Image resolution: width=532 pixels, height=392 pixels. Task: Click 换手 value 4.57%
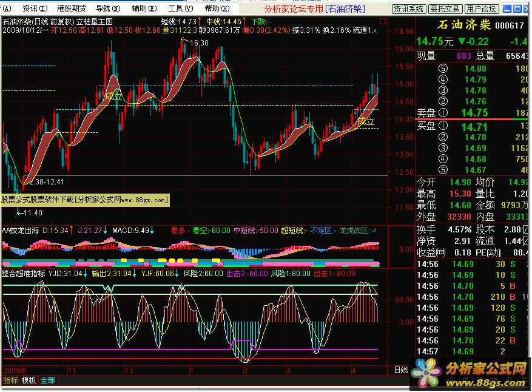[460, 230]
